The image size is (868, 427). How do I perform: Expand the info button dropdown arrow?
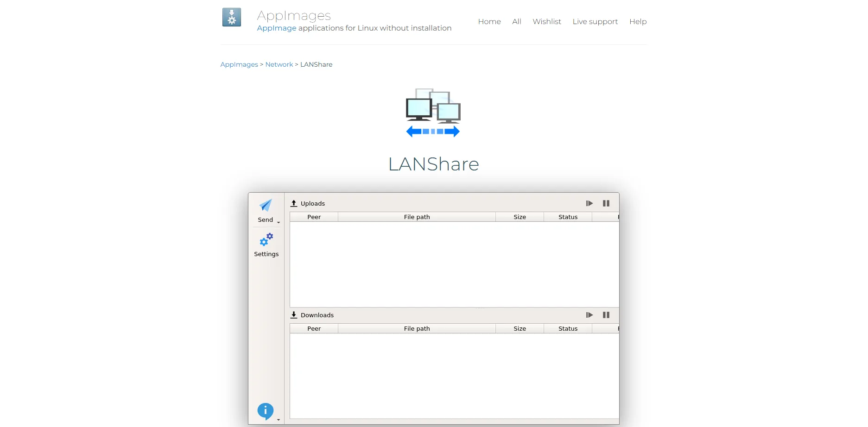coord(279,420)
